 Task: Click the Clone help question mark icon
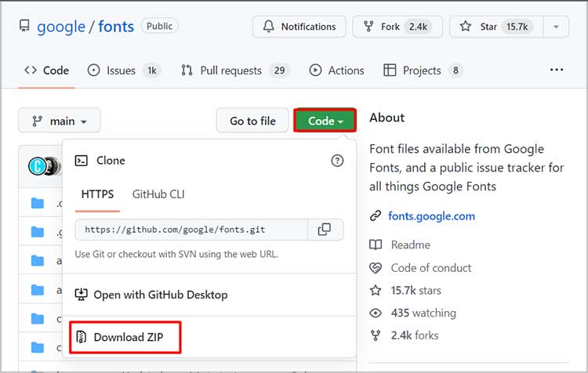click(x=337, y=161)
